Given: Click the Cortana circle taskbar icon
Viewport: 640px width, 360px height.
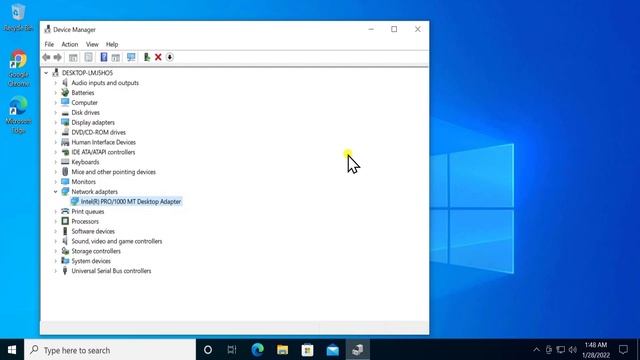Looking at the screenshot, I should [x=208, y=350].
